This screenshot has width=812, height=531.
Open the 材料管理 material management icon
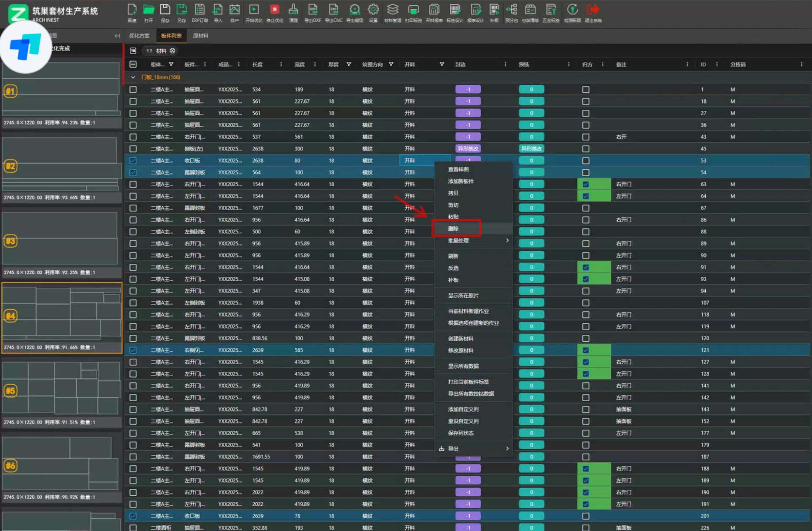(x=392, y=10)
